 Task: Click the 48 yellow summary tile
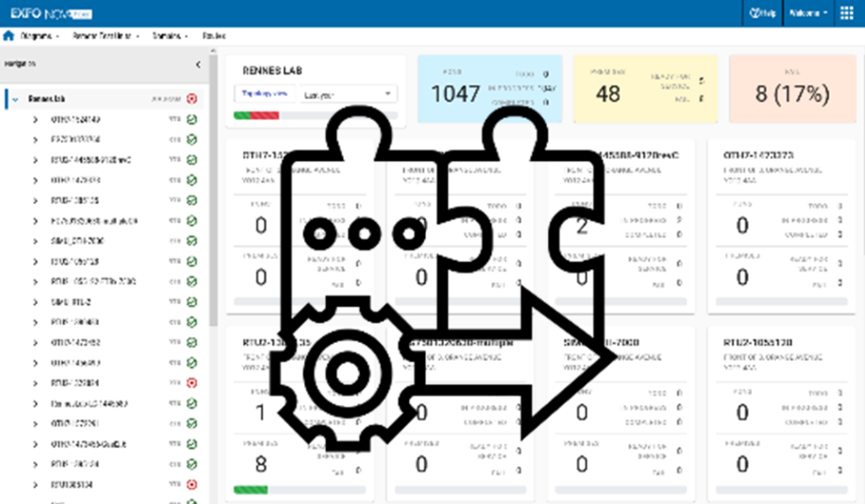coord(645,89)
